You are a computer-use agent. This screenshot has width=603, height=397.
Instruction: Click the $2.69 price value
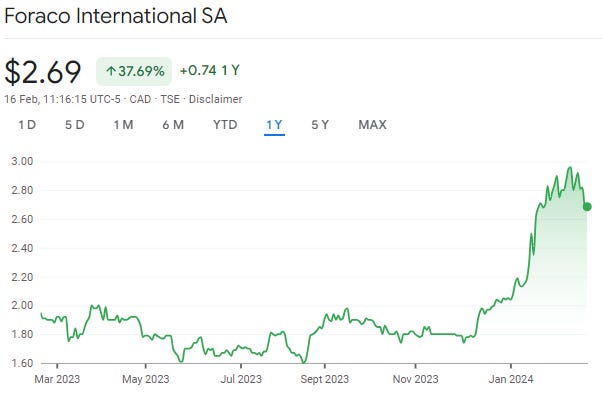point(43,72)
